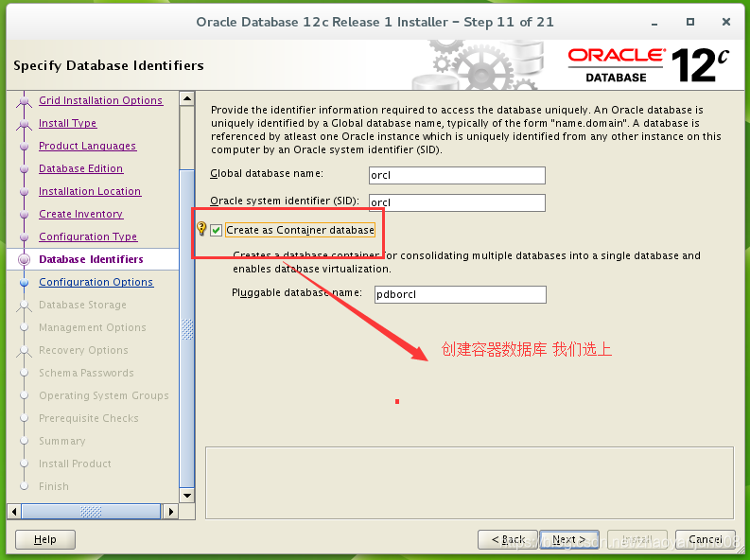
Task: Click the horizontal scrollbar thumb under step list
Action: click(x=91, y=511)
